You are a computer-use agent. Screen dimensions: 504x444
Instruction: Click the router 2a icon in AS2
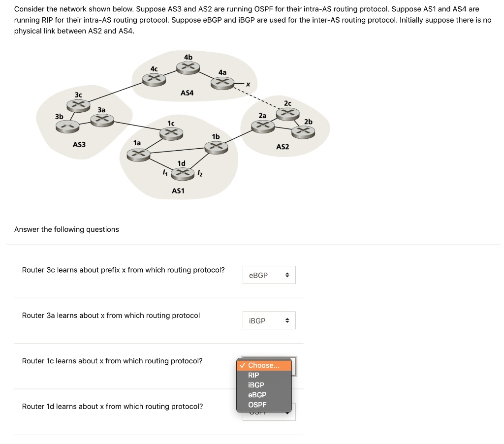coord(263,126)
